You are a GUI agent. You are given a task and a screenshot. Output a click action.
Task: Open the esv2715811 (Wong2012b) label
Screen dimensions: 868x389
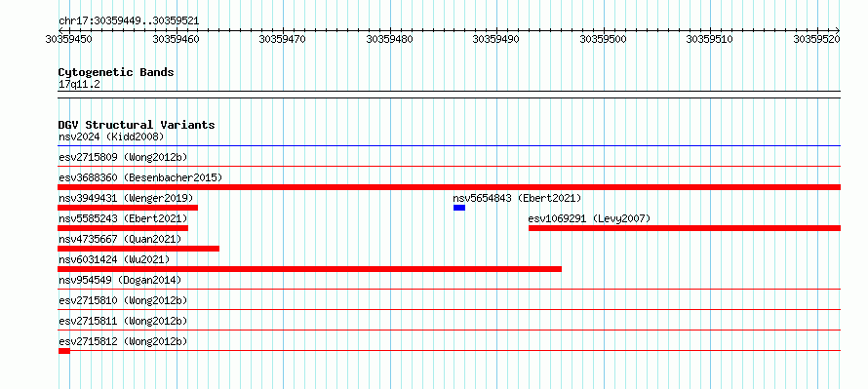[123, 321]
